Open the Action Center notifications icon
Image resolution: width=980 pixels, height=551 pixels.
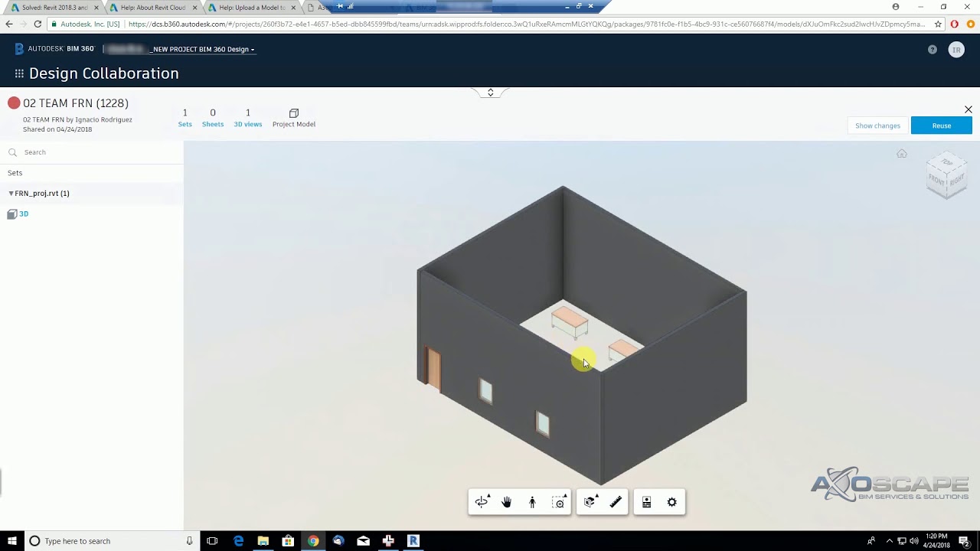964,541
